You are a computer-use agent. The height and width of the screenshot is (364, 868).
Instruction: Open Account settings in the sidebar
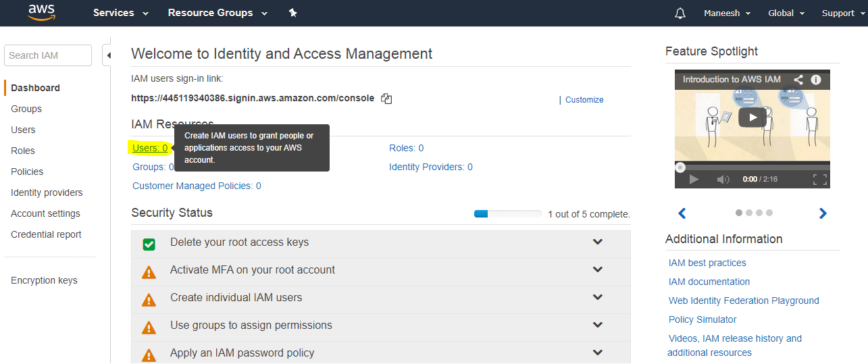[x=45, y=213]
